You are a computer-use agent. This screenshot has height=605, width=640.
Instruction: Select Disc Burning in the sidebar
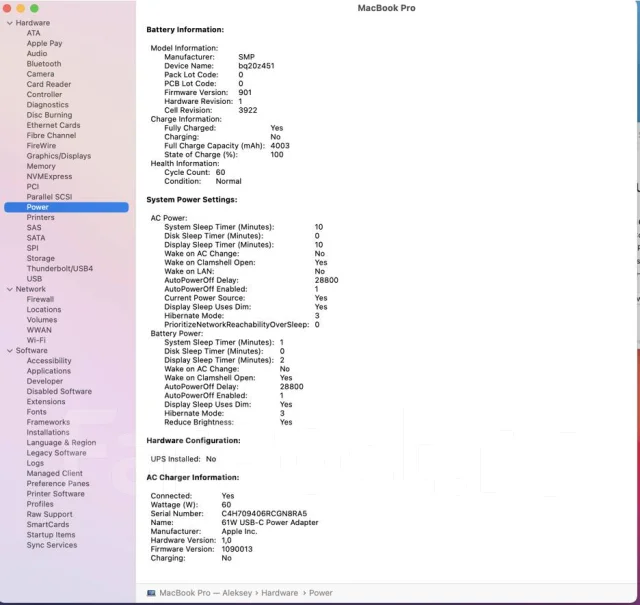[x=49, y=115]
